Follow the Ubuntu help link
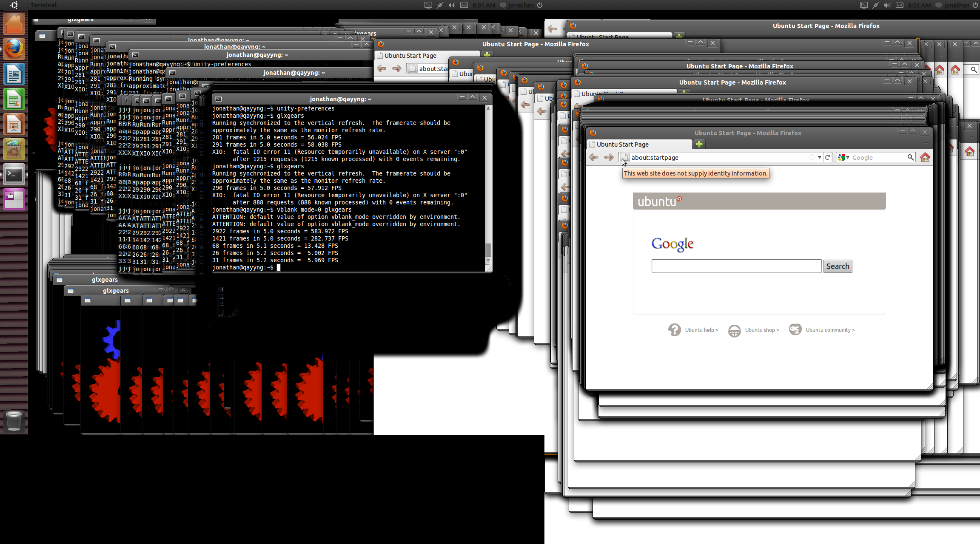The image size is (980, 544). click(701, 330)
